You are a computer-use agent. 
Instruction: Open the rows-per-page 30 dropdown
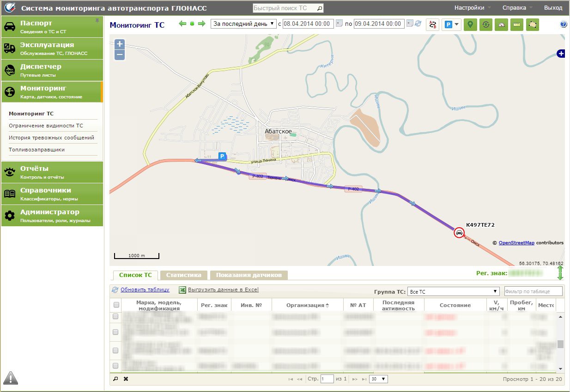pos(379,379)
